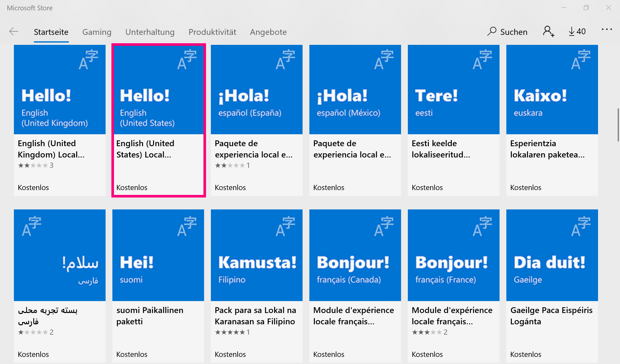Open the euskara Kaixo! language tile

coord(552,90)
